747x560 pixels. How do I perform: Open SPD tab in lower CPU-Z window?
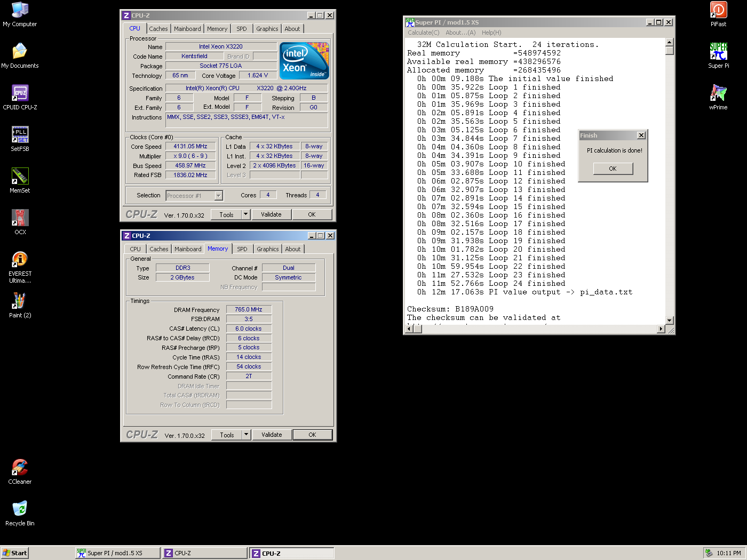click(242, 249)
